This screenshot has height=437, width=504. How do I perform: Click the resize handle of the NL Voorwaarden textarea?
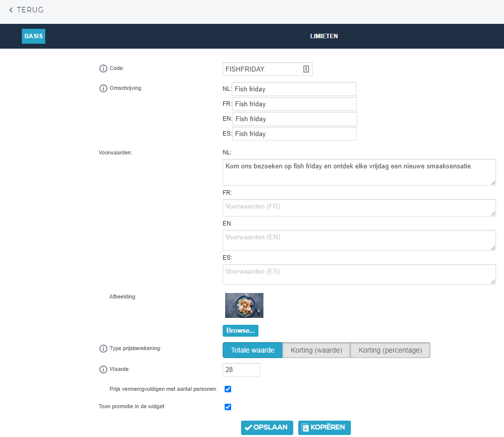pyautogui.click(x=493, y=183)
